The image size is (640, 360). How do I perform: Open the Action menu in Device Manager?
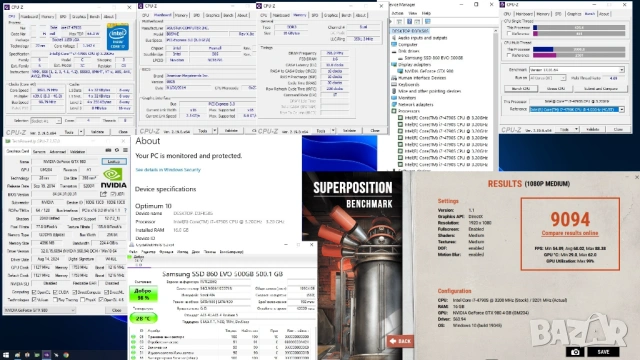point(397,13)
